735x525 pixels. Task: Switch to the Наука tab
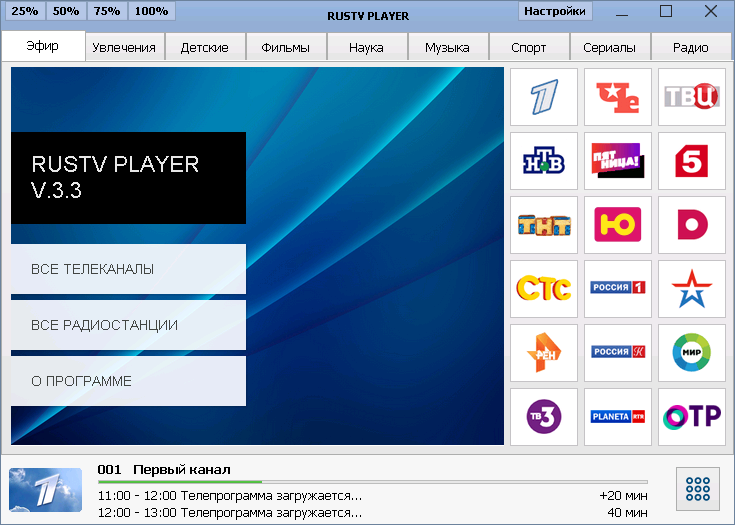(x=367, y=47)
